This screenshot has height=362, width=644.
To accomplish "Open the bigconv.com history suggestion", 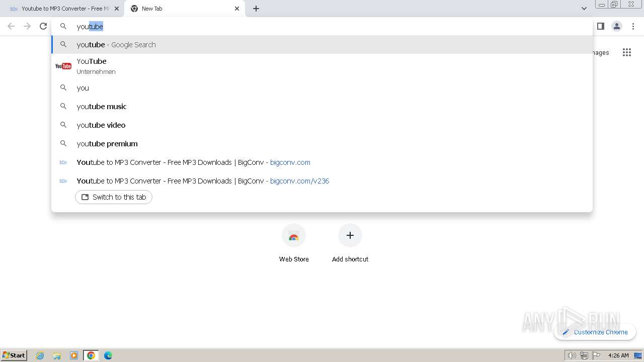I will click(322, 162).
